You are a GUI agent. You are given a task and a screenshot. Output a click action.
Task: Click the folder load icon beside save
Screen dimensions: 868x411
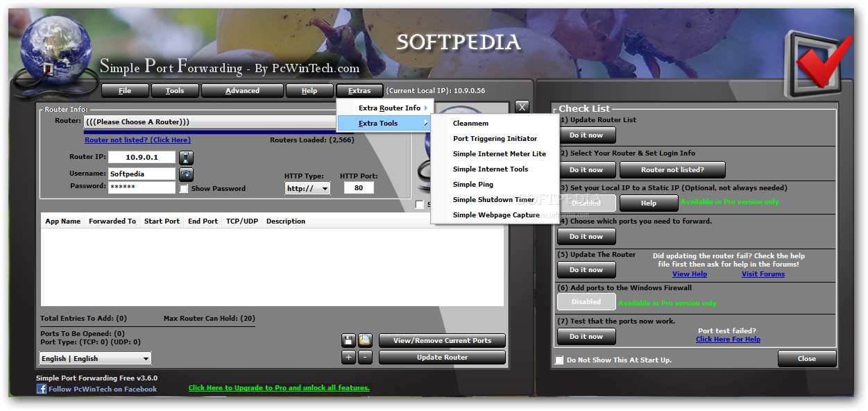pos(365,340)
